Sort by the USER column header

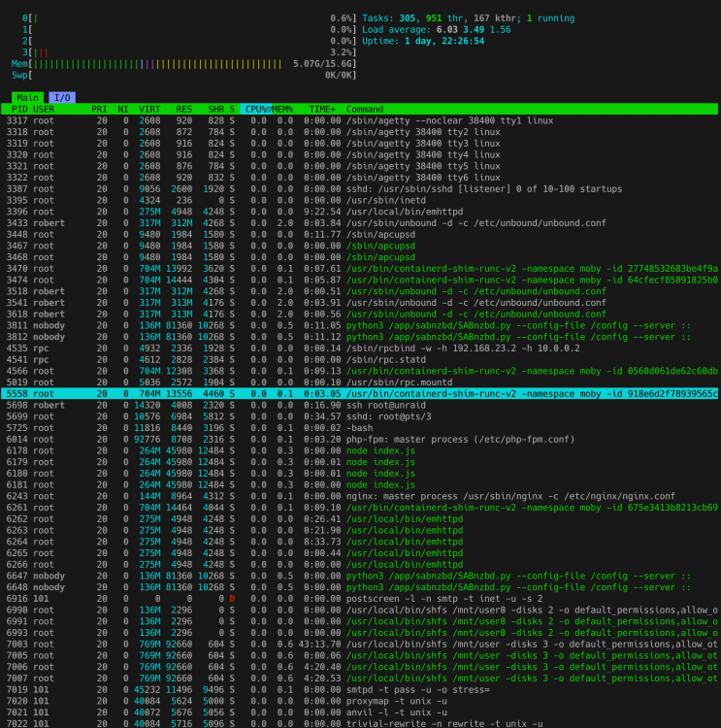(x=44, y=109)
